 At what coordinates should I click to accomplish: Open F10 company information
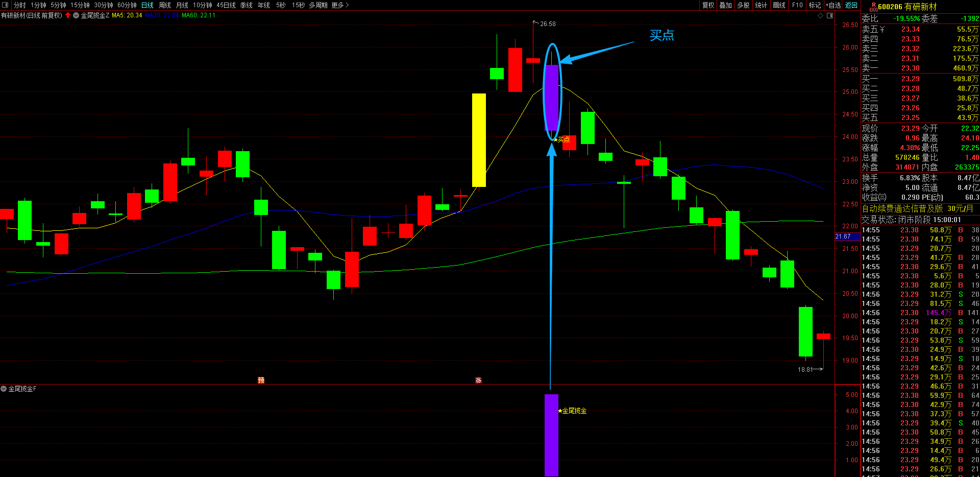tap(797, 5)
